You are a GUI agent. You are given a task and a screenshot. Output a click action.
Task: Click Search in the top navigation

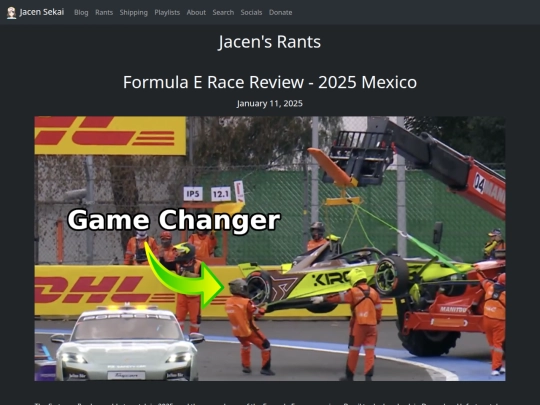223,12
